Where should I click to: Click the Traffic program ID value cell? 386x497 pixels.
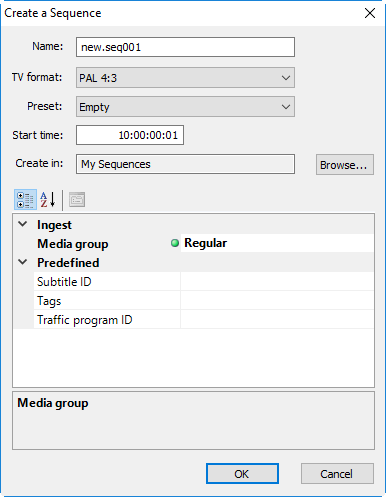pyautogui.click(x=277, y=320)
